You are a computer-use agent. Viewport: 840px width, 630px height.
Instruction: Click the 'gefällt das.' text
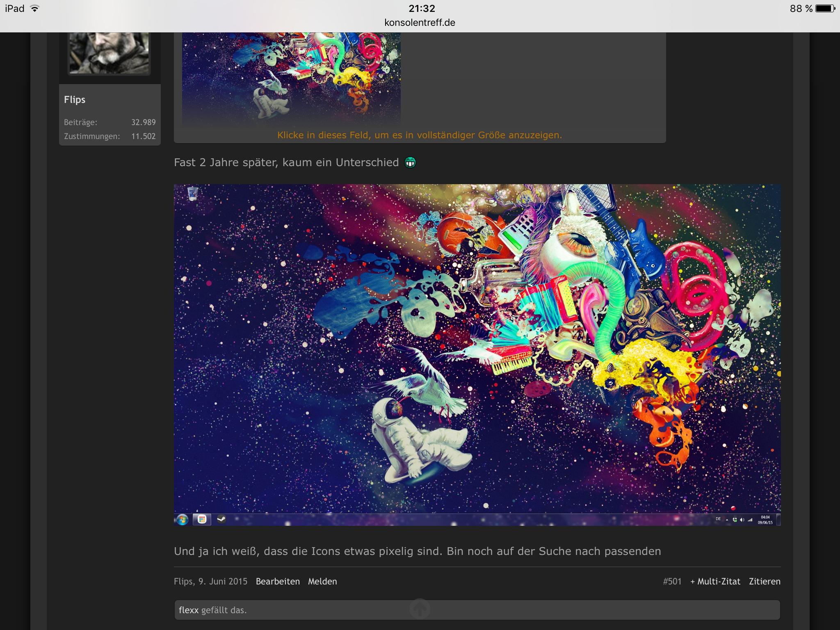[224, 610]
